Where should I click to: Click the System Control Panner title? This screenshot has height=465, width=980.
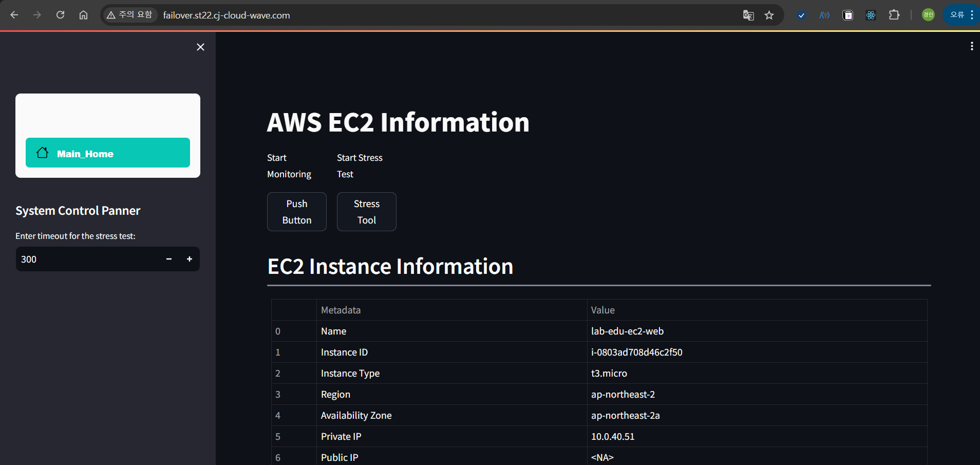pyautogui.click(x=78, y=211)
